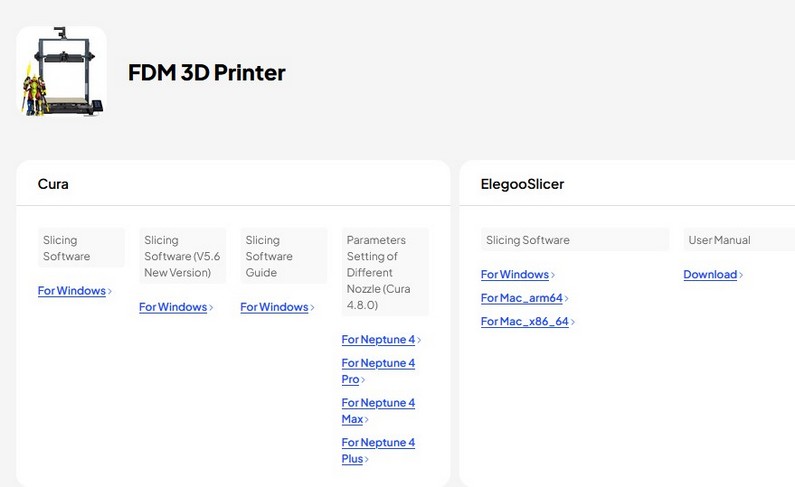795x487 pixels.
Task: Select the Cura section heading
Action: pyautogui.click(x=53, y=184)
